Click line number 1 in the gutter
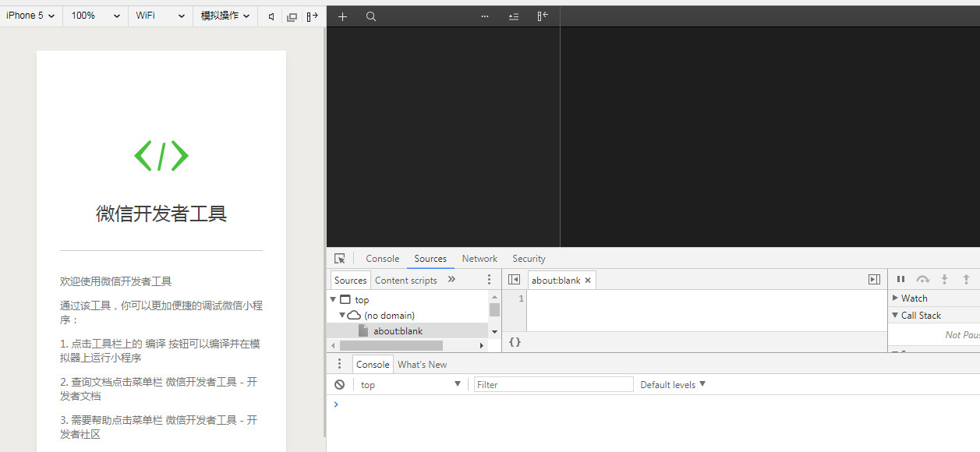 521,298
